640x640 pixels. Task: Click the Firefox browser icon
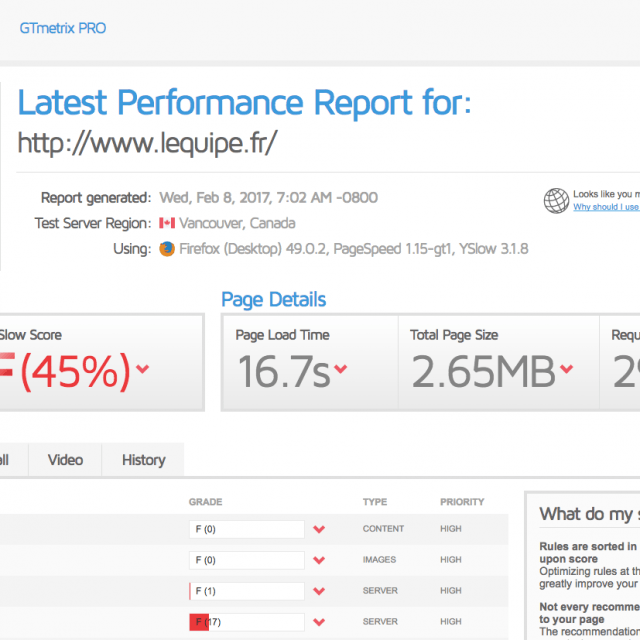167,249
